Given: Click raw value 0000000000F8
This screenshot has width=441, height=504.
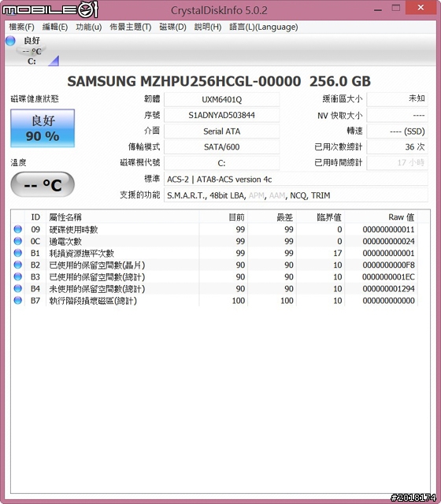Looking at the screenshot, I should click(x=388, y=265).
